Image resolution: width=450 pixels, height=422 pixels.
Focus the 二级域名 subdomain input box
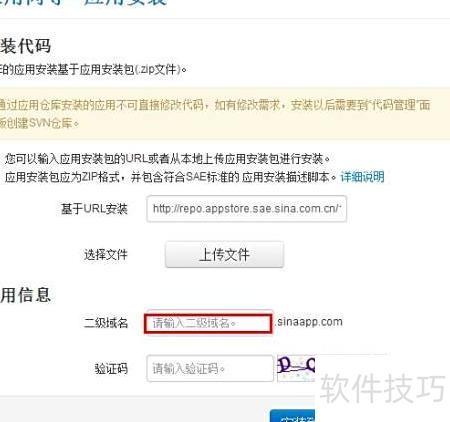[x=208, y=323]
